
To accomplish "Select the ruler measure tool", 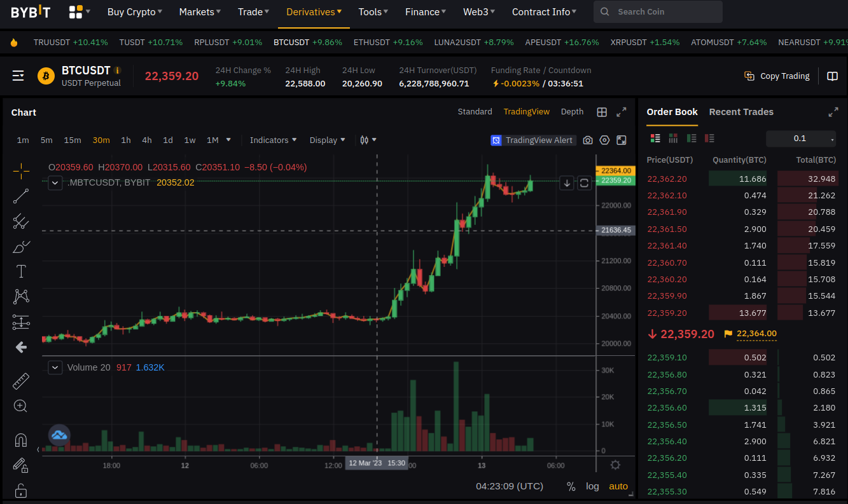I will (x=21, y=381).
